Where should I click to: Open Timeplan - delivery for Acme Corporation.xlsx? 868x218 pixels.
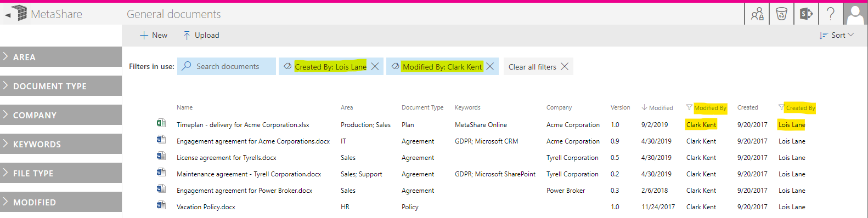click(243, 125)
